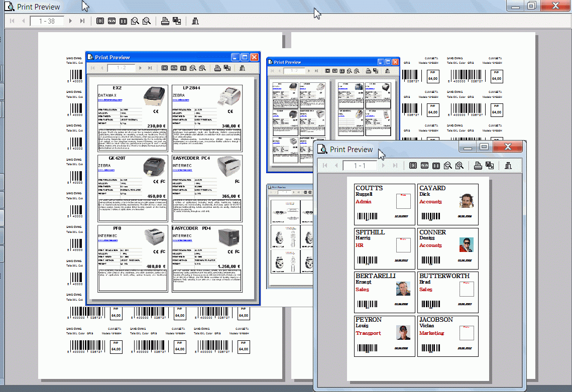The width and height of the screenshot is (572, 392).
Task: Click the page field showing 1 - 1
Action: 360,166
